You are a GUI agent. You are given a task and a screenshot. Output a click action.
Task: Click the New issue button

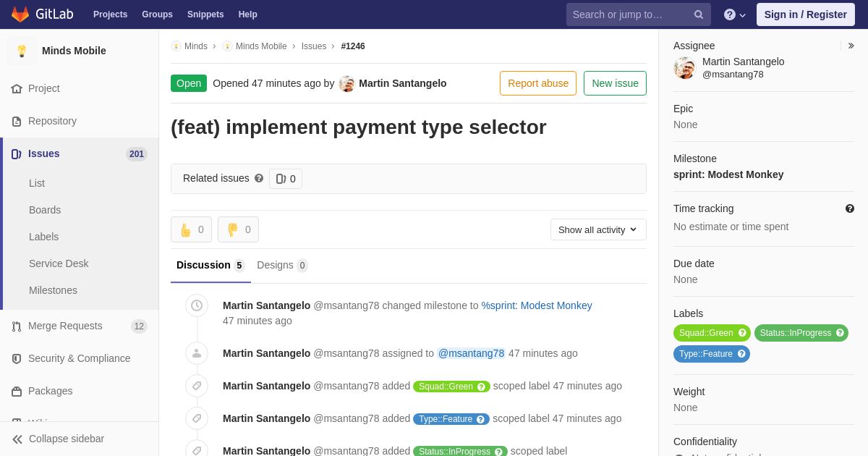point(615,83)
